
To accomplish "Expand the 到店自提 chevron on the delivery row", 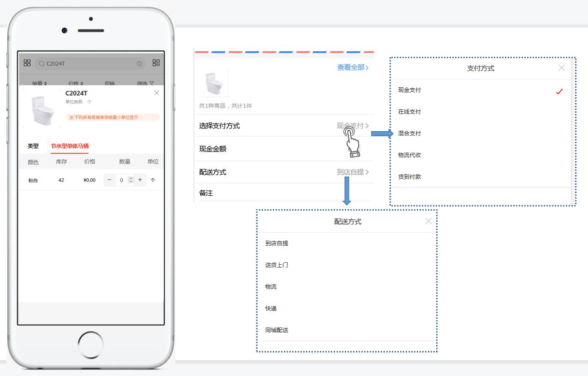I will tap(367, 172).
